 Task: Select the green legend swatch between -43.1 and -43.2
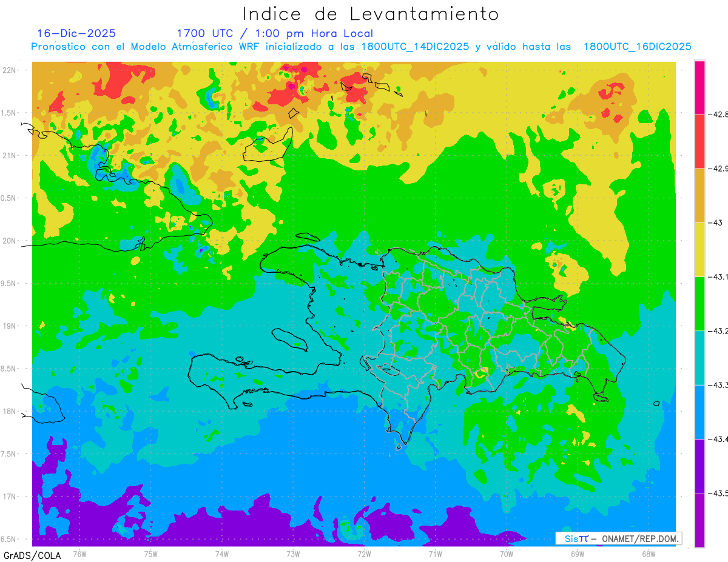[x=699, y=304]
